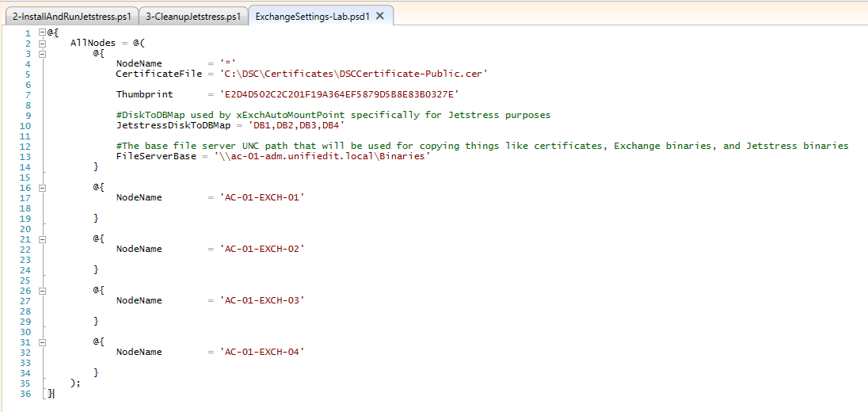Switch to the 2-InstallAndRunJetstress.ps1 tab
Screen dimensions: 868x412
coord(71,16)
